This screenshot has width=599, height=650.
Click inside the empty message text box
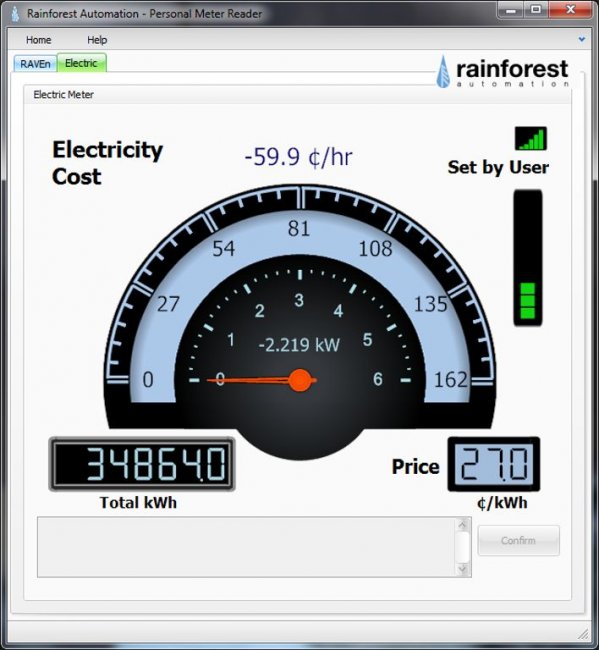coord(247,547)
